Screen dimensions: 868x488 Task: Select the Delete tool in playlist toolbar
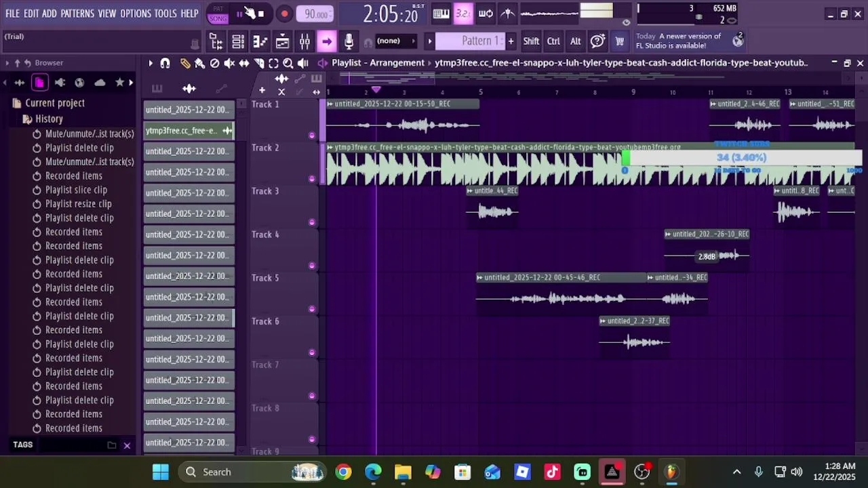click(214, 63)
